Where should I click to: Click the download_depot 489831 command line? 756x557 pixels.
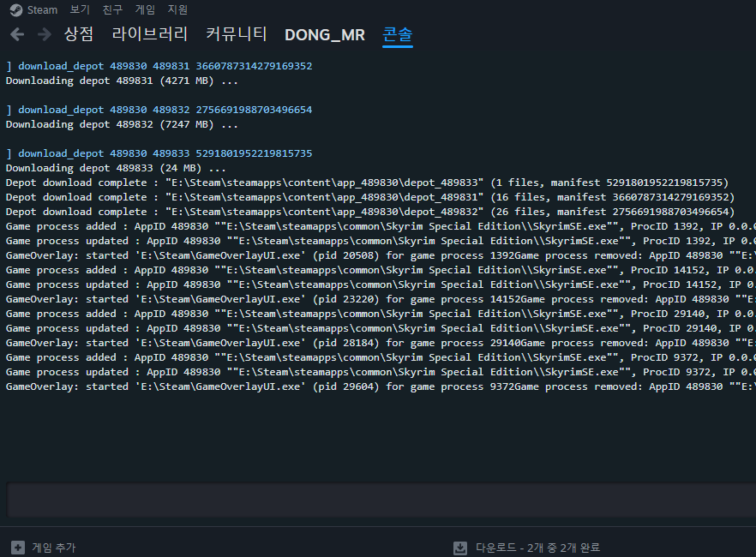click(x=159, y=66)
